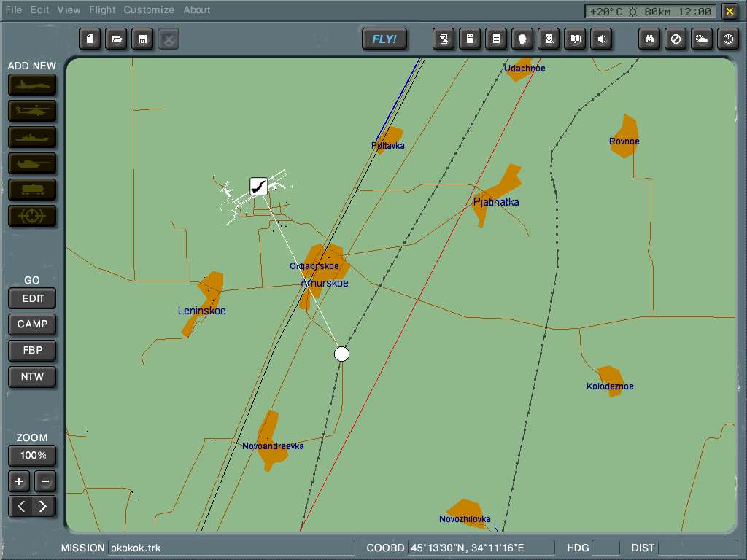Open the Customize menu
The image size is (747, 560).
tap(149, 9)
